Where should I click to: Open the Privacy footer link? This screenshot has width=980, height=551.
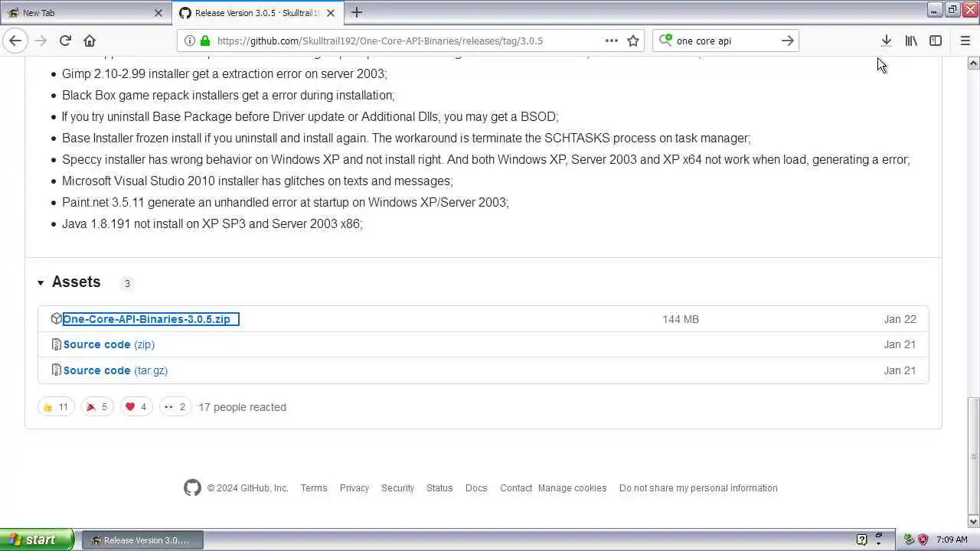354,488
